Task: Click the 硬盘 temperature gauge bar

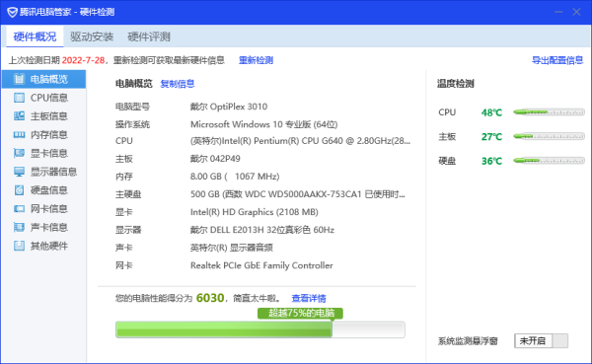Action: [549, 161]
